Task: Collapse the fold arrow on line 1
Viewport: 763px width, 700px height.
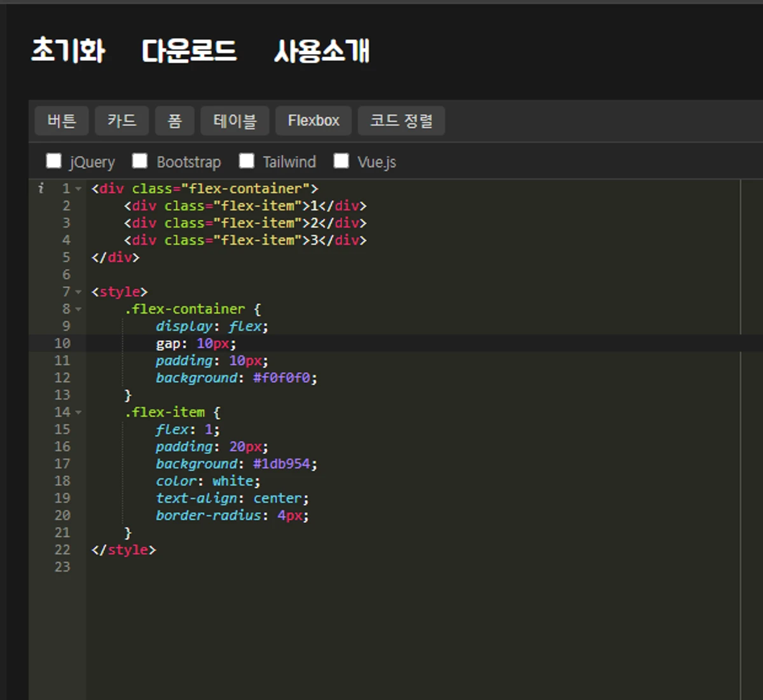Action: click(x=78, y=189)
